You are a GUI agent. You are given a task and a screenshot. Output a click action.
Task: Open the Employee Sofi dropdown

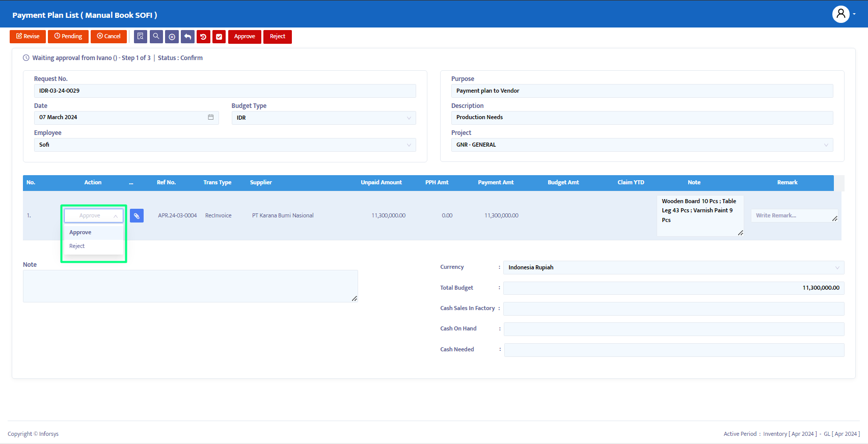coord(225,145)
